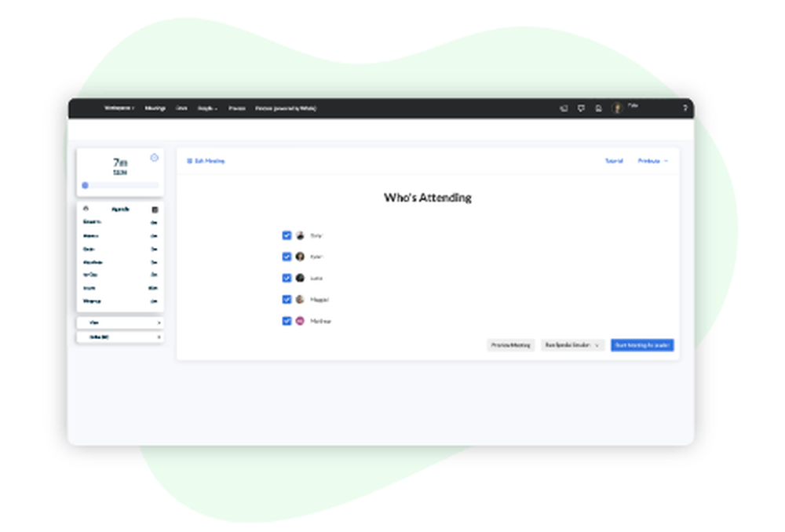Open the dropdown button beside Preview Meeting
The image size is (785, 532).
(x=572, y=344)
